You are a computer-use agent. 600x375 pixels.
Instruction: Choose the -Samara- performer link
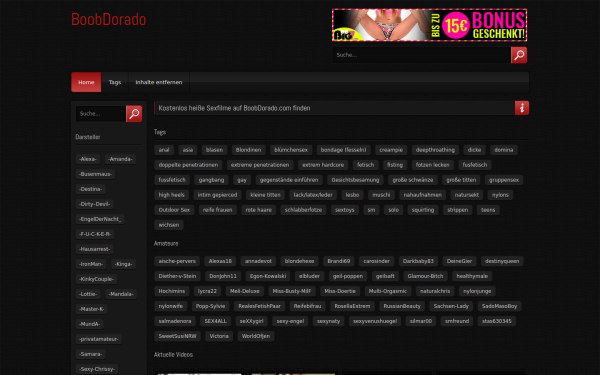click(91, 354)
